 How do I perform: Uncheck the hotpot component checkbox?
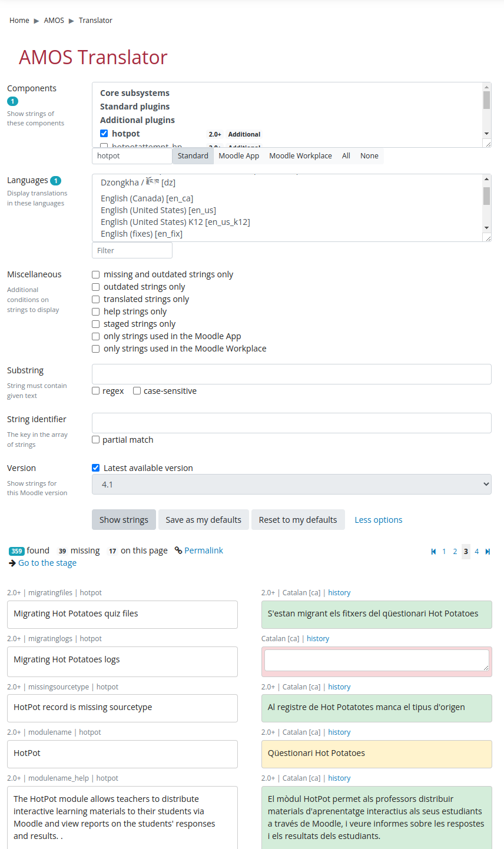click(104, 134)
